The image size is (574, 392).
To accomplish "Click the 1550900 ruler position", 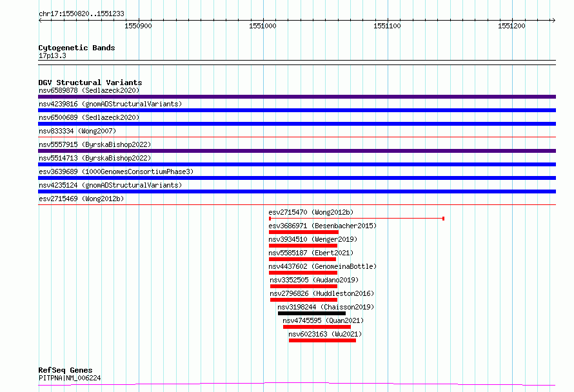I will tap(138, 26).
